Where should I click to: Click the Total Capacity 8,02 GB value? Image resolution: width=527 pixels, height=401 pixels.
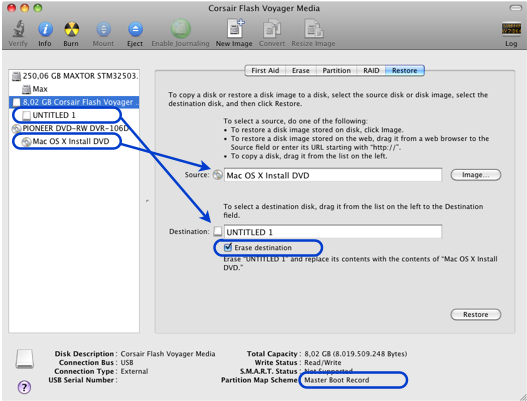[356, 354]
